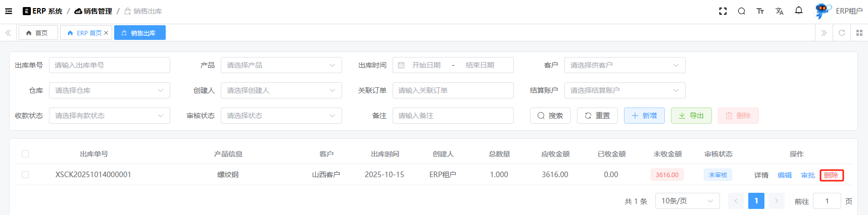Screen dimensions: 868x215
Task: Toggle fullscreen mode icon
Action: click(x=722, y=11)
